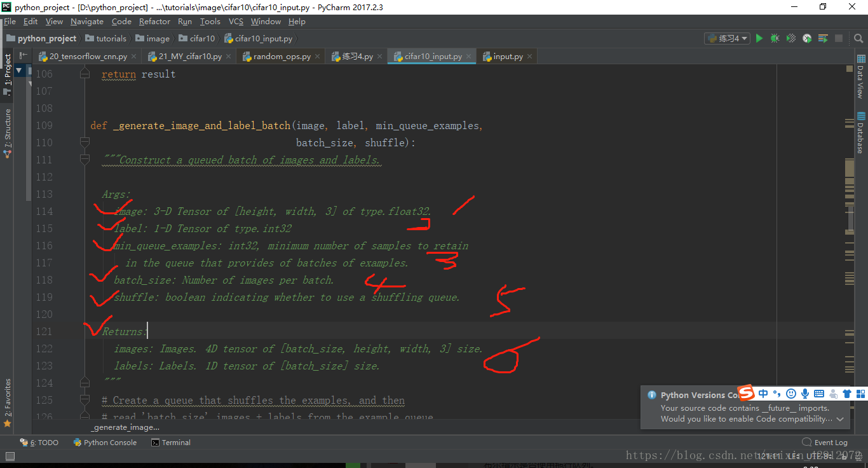Viewport: 868px width, 468px height.
Task: Open the Sogou soft keyboard icon
Action: tap(818, 394)
